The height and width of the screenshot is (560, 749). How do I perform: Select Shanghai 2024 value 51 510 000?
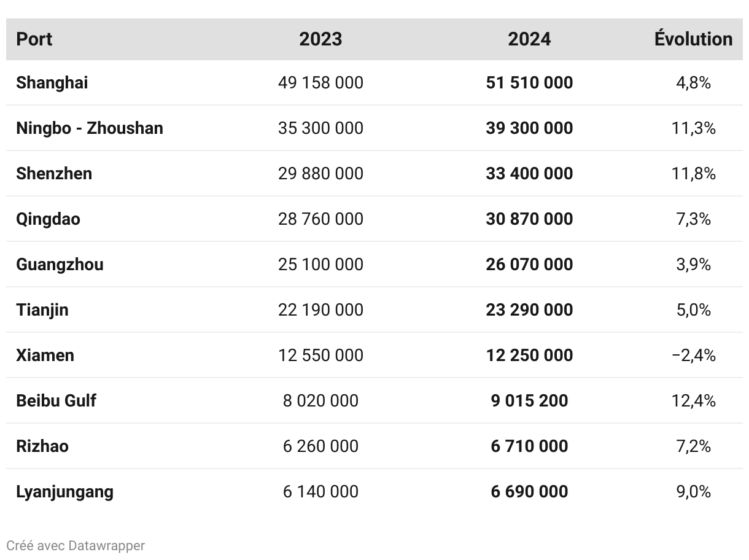(x=529, y=83)
